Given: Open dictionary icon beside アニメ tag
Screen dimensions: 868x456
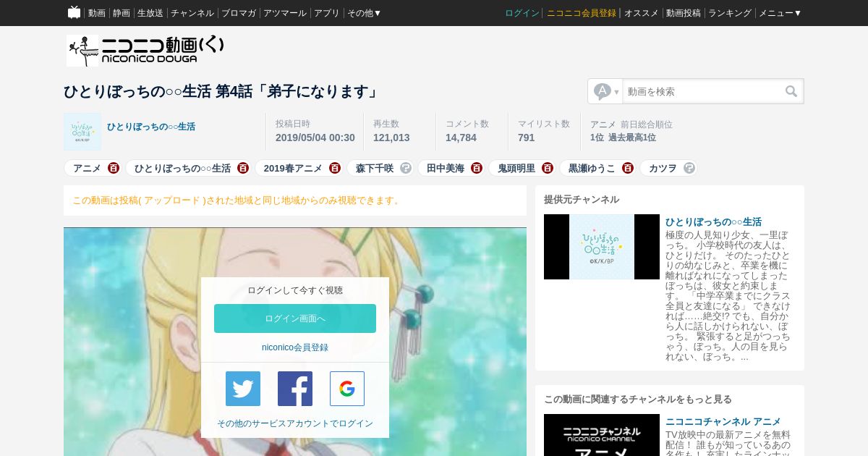Looking at the screenshot, I should (x=114, y=168).
